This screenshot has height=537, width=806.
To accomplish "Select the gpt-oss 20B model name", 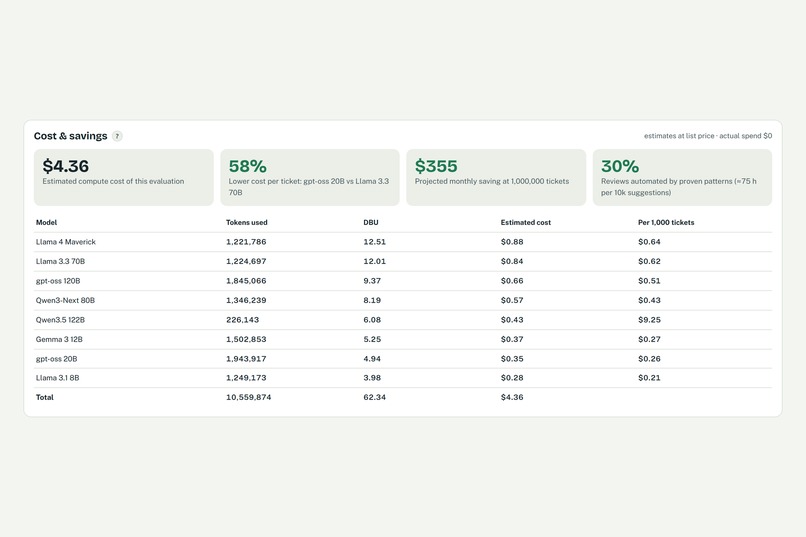I will tap(57, 359).
